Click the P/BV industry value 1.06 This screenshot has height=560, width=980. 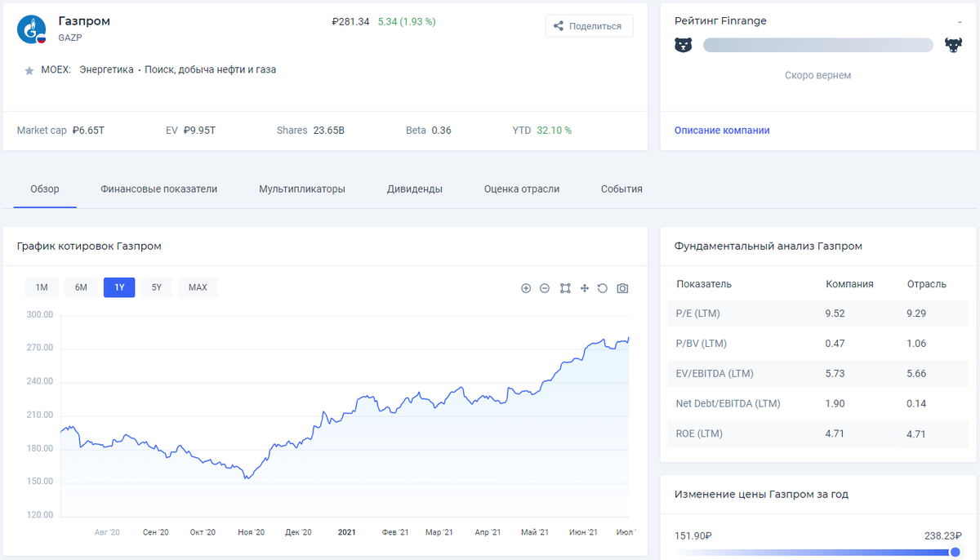916,344
